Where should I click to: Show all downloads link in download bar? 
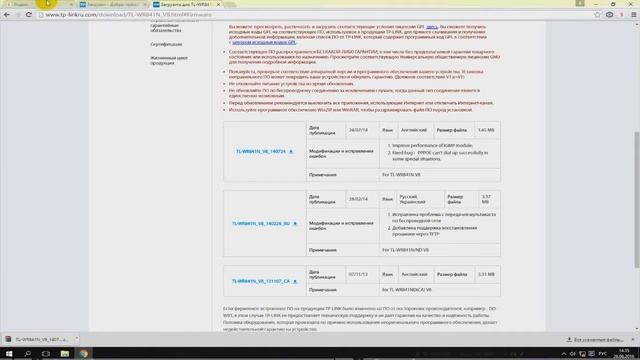[x=596, y=340]
